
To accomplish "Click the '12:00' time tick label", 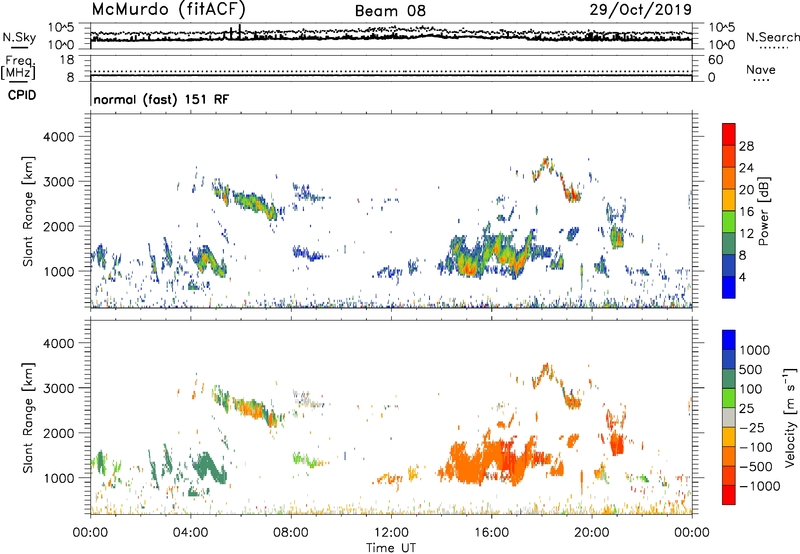I will coord(391,533).
